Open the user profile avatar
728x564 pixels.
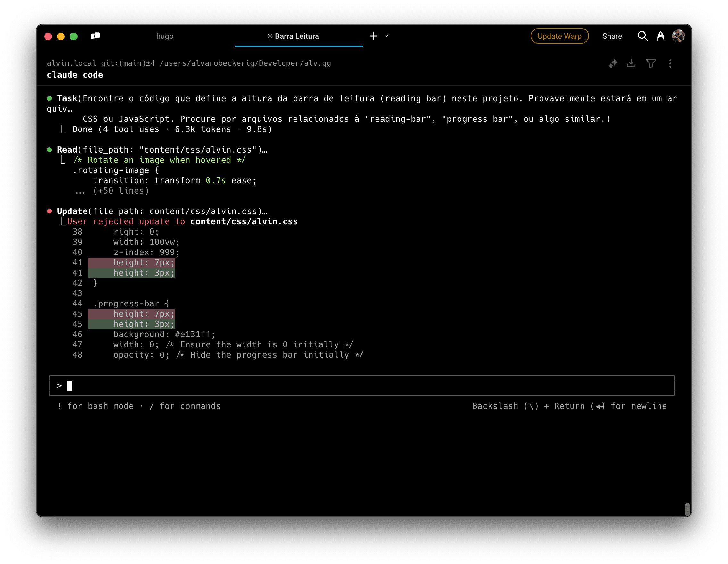click(x=678, y=36)
